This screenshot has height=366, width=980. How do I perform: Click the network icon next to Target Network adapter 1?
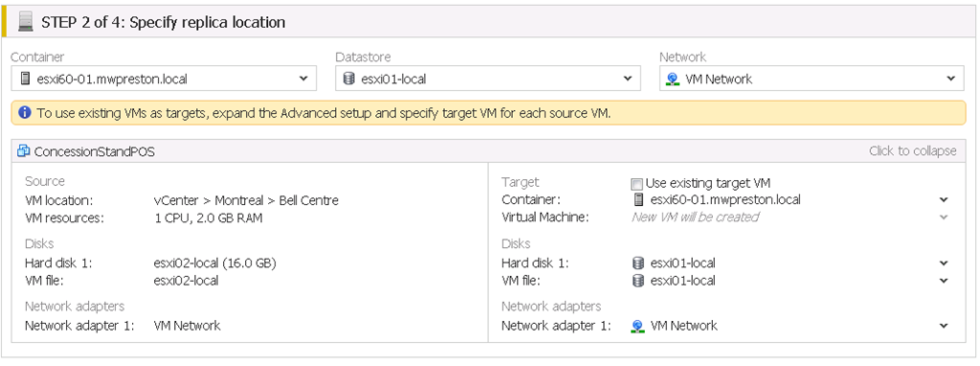pos(637,326)
